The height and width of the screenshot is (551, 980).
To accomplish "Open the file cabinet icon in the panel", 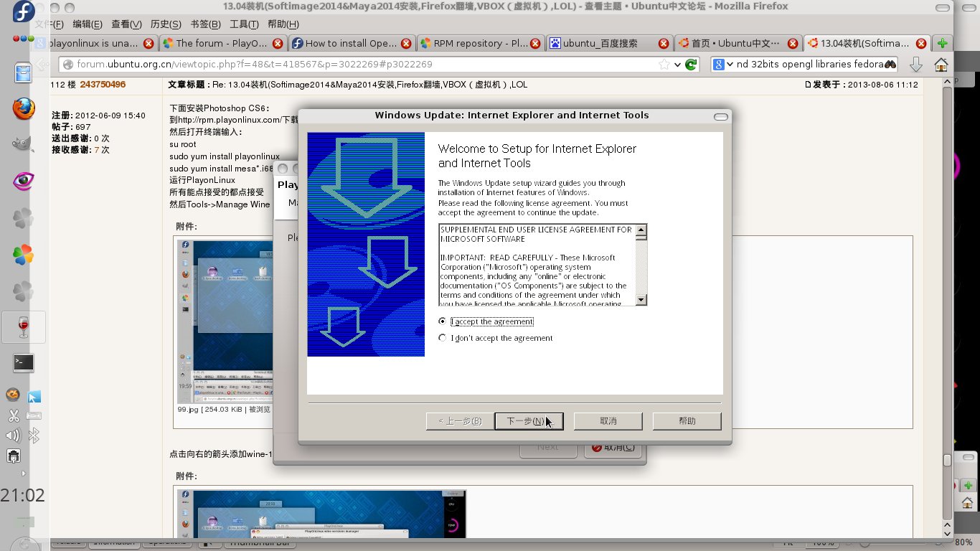I will pos(24,72).
